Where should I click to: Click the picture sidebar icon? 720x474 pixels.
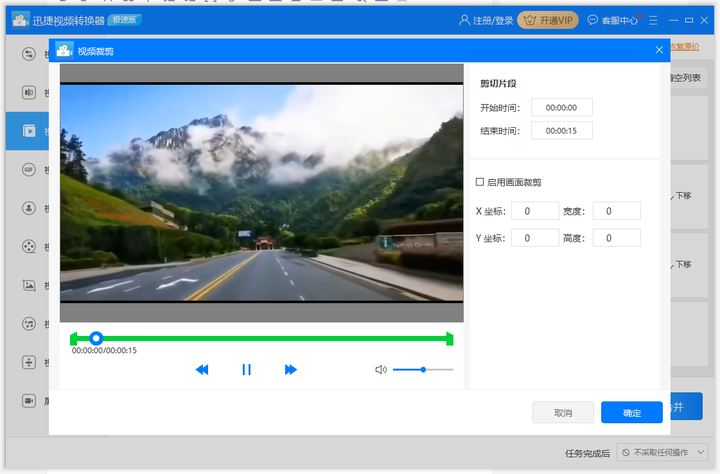[29, 285]
